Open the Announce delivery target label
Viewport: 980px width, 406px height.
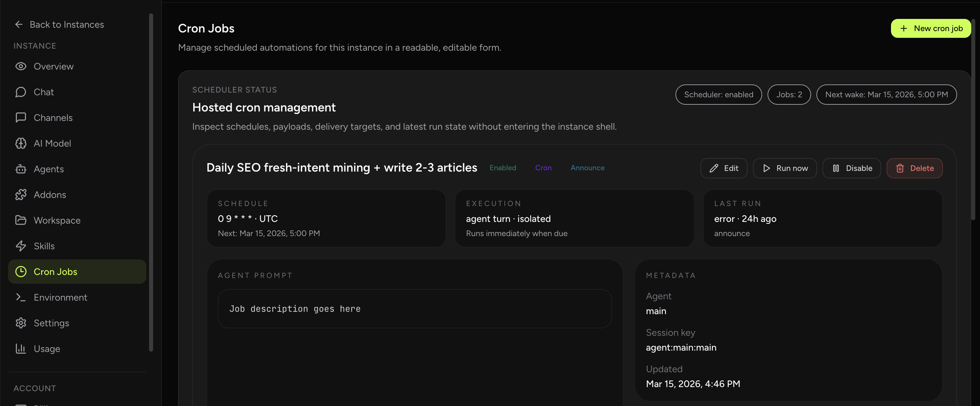[x=587, y=168]
